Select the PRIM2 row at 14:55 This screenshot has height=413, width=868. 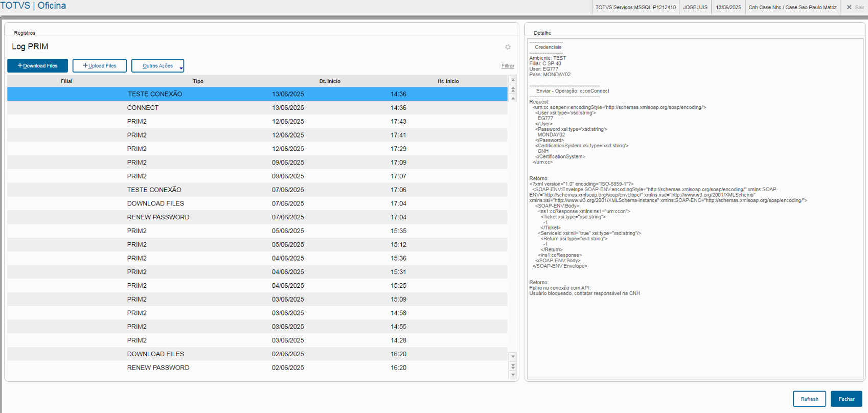click(x=257, y=327)
